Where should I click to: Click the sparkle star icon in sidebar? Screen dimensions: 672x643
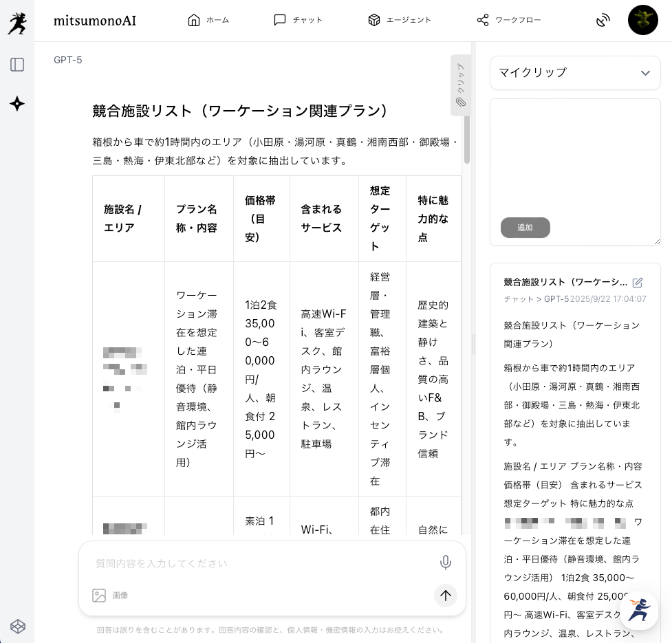tap(17, 104)
